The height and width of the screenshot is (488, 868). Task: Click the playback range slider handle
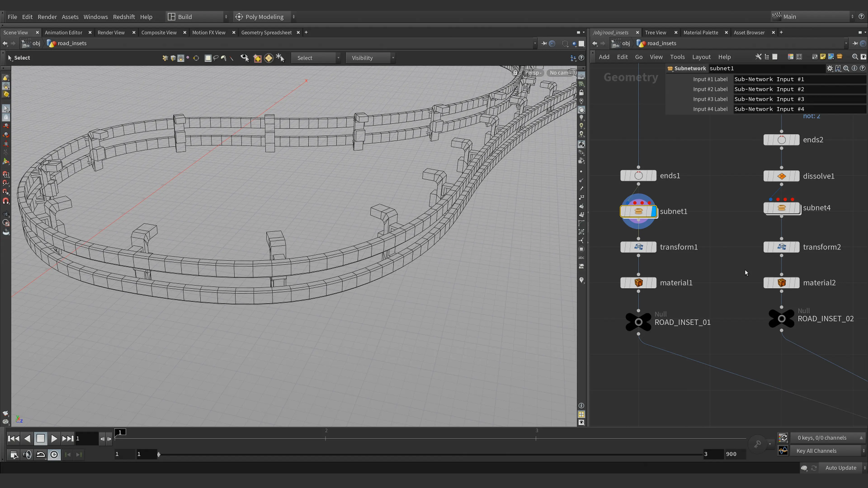click(159, 454)
